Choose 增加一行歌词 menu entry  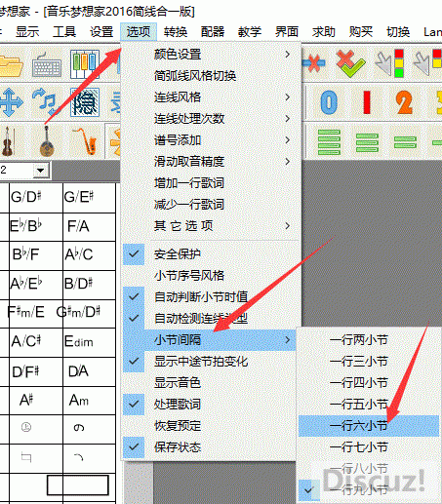210,183
